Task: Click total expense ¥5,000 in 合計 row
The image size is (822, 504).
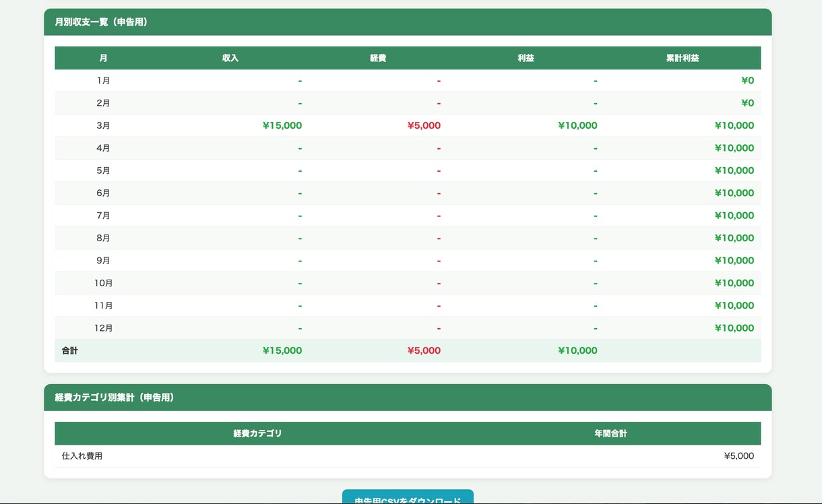Action: click(424, 350)
